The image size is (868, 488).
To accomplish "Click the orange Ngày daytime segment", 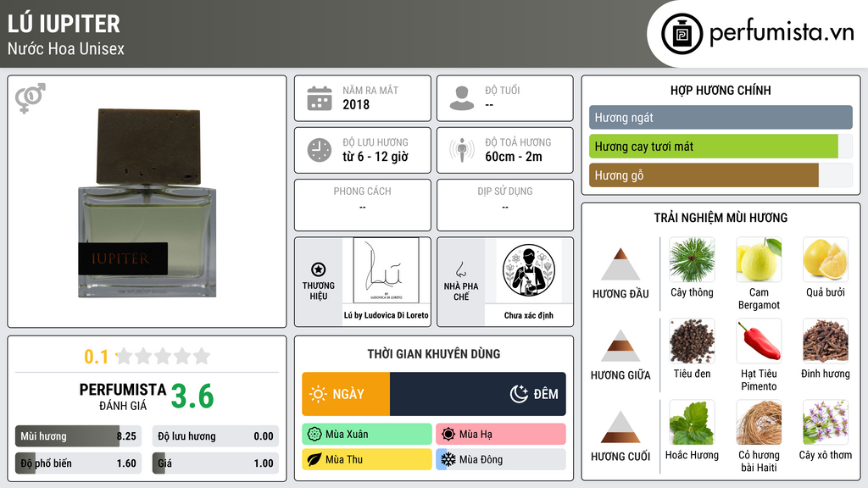I will pyautogui.click(x=346, y=394).
